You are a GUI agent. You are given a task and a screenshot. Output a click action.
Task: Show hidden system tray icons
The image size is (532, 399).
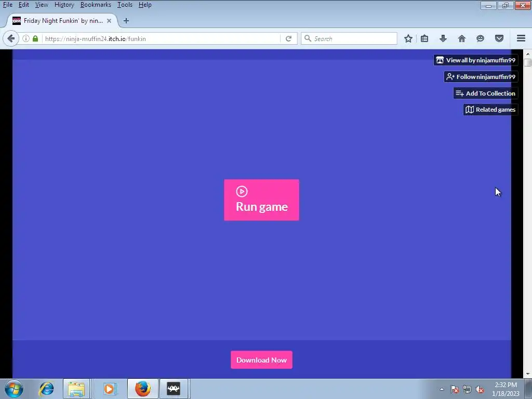pyautogui.click(x=442, y=389)
